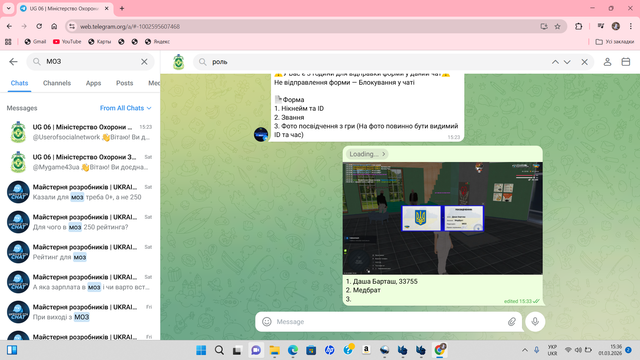The image size is (640, 360).
Task: Open the browser Extensions puzzle icon
Action: [x=578, y=26]
